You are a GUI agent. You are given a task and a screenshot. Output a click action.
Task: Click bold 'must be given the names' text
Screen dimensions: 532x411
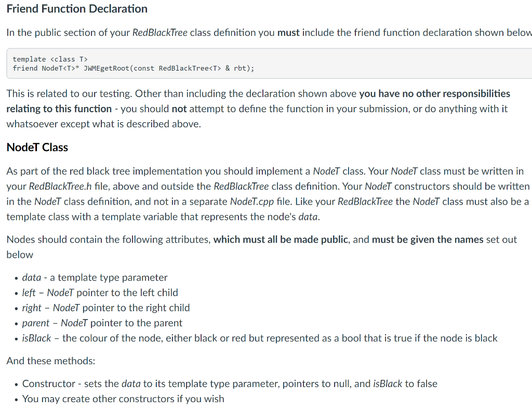[x=428, y=240]
